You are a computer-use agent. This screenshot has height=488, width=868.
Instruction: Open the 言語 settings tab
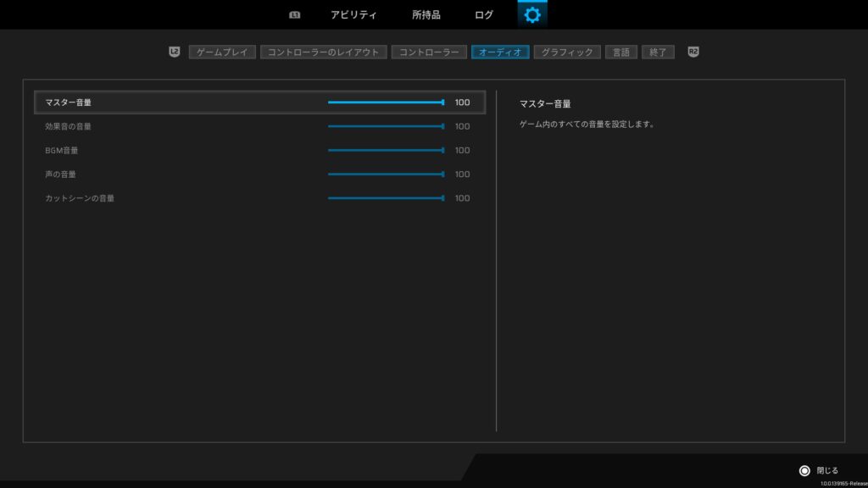pos(621,52)
